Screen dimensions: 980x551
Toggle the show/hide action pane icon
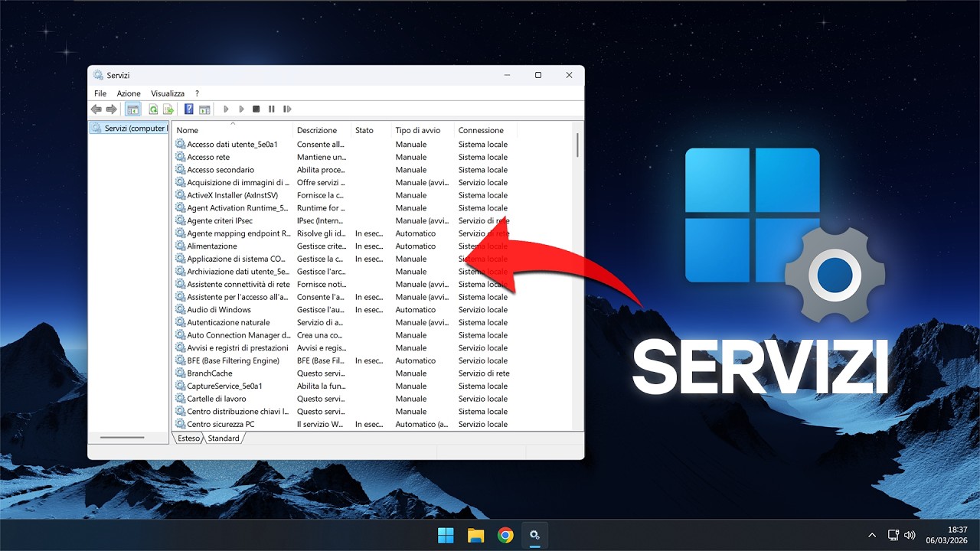click(204, 109)
